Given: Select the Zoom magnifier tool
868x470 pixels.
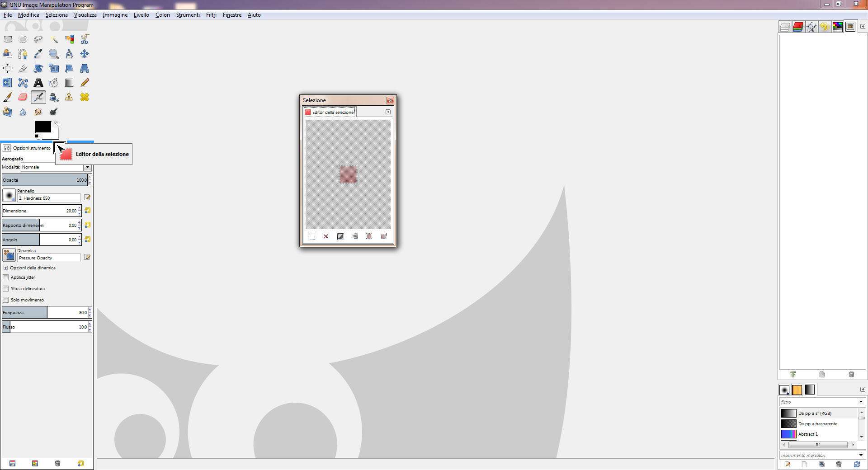Looking at the screenshot, I should [x=54, y=54].
